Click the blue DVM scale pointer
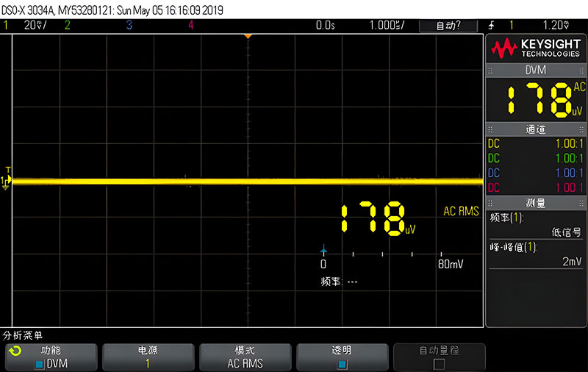588x372 pixels. pyautogui.click(x=323, y=251)
